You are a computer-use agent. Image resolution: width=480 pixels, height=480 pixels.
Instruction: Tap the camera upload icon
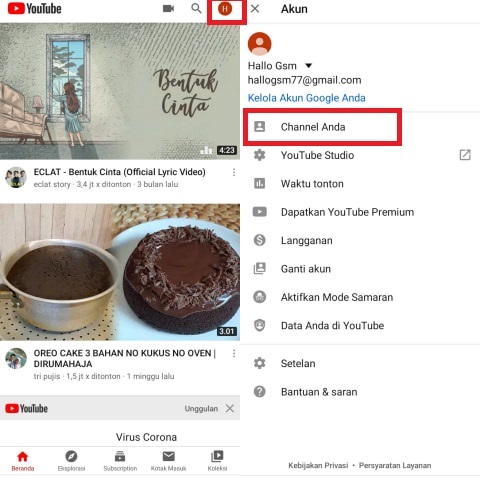coord(168,8)
